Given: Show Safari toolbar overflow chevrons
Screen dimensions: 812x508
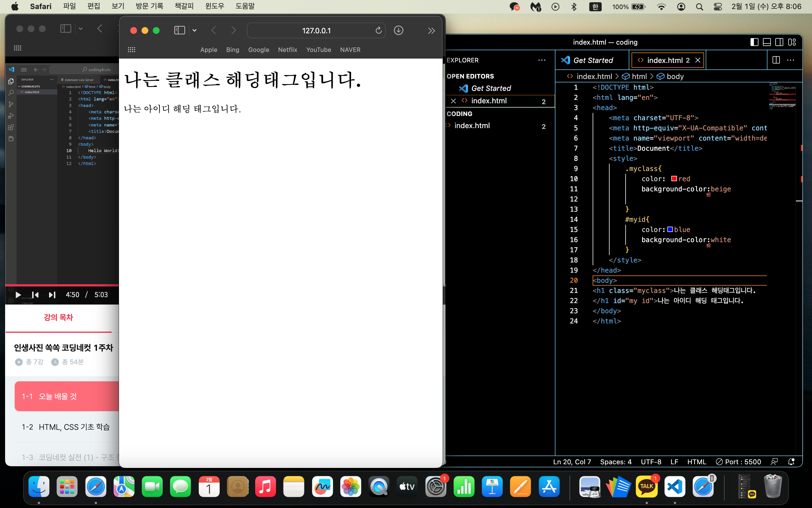Looking at the screenshot, I should (x=431, y=31).
